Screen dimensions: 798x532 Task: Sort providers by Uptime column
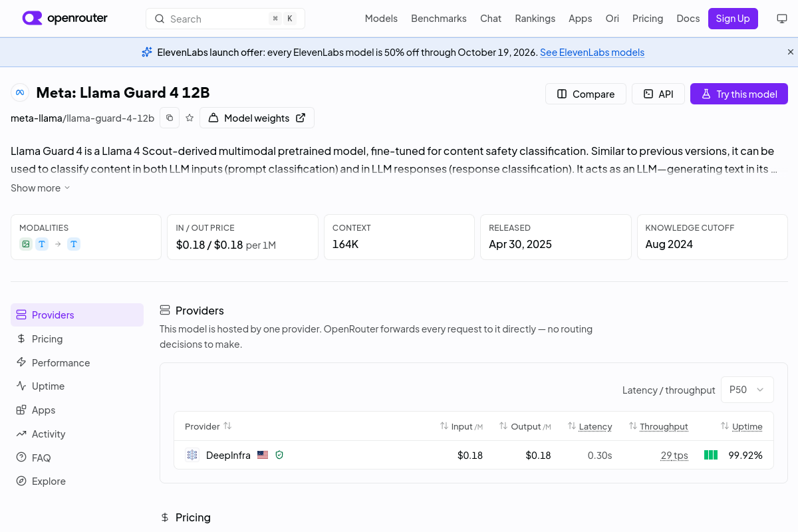[742, 426]
